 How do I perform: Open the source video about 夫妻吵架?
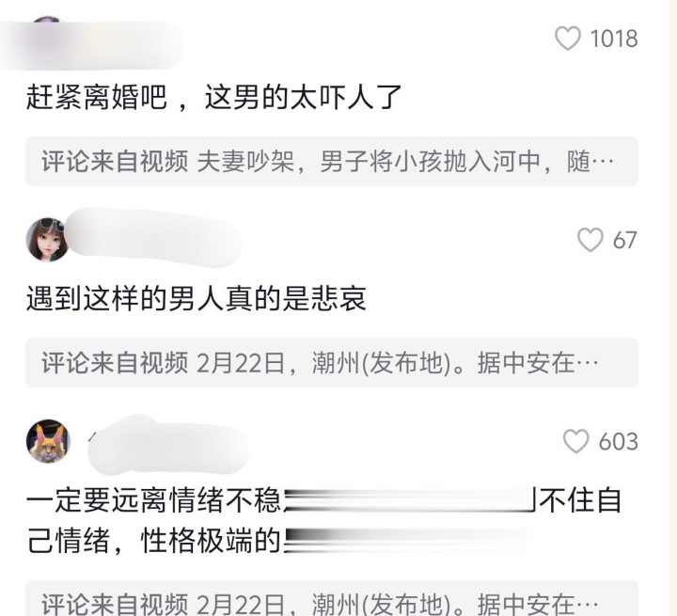tap(332, 162)
